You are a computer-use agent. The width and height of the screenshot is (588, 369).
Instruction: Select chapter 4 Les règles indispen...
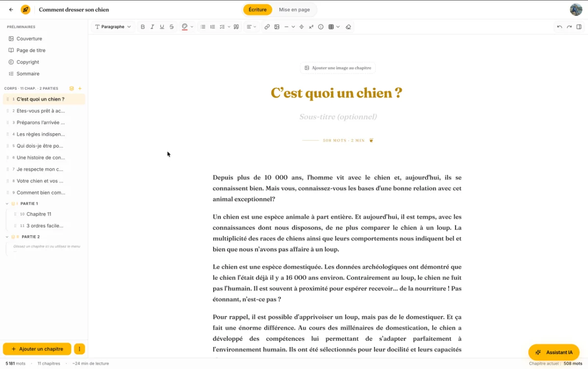(x=44, y=134)
